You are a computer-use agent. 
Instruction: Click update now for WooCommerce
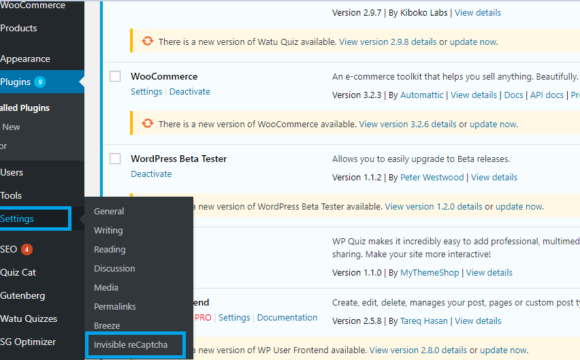coord(493,124)
